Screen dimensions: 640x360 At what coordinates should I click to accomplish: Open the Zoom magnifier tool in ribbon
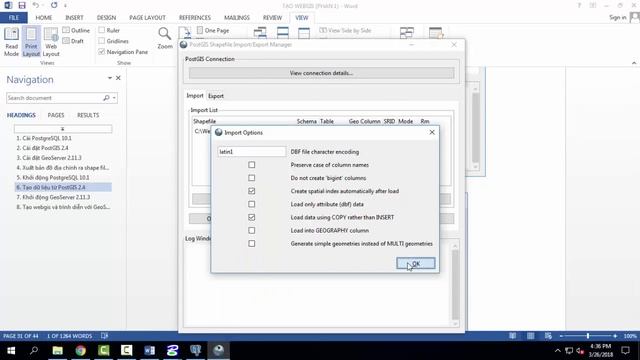coord(165,38)
